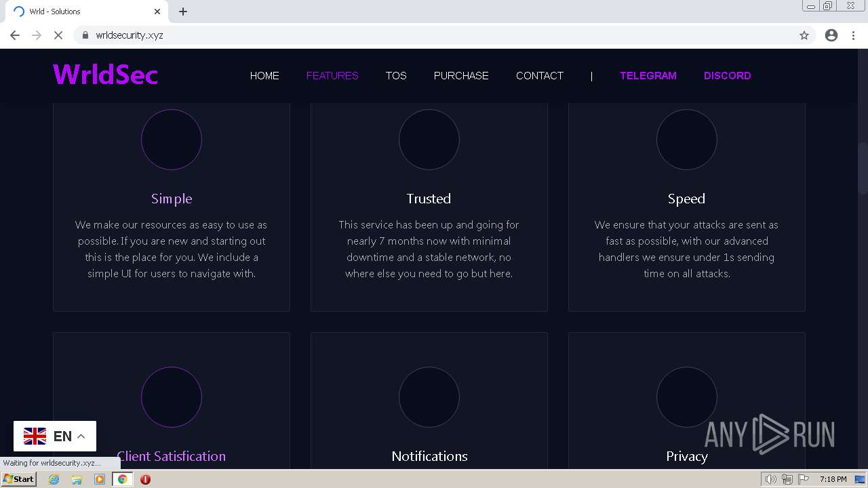This screenshot has width=868, height=488.
Task: Open media player from taskbar
Action: [x=100, y=479]
